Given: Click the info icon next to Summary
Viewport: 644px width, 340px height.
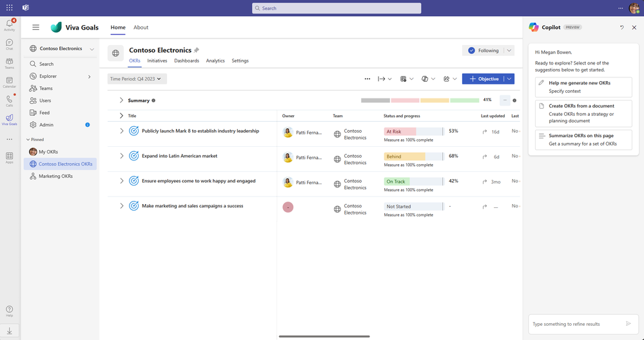Looking at the screenshot, I should click(153, 100).
